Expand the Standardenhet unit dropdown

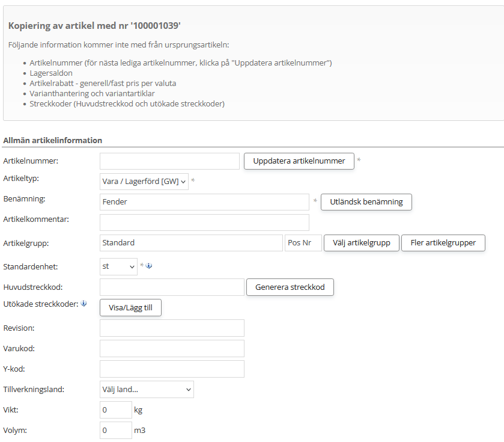coord(118,266)
